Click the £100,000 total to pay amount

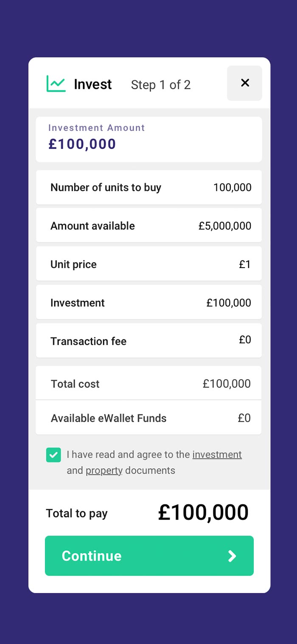[203, 512]
